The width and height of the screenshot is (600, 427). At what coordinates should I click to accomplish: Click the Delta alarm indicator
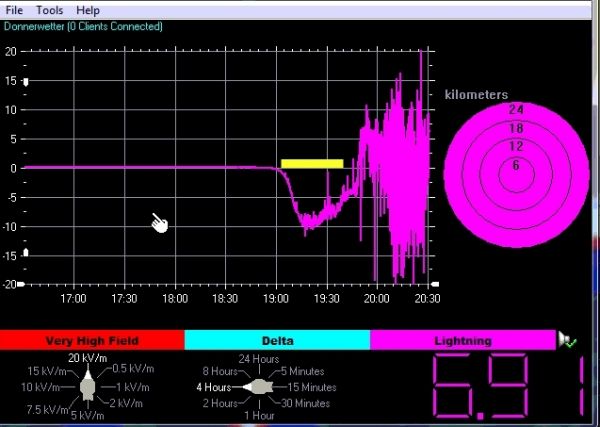click(277, 341)
